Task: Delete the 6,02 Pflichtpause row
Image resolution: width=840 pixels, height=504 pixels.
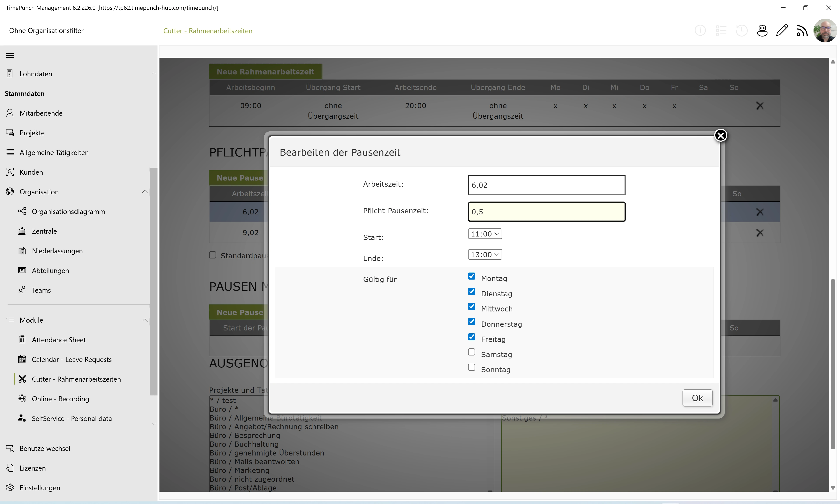Action: pos(760,212)
